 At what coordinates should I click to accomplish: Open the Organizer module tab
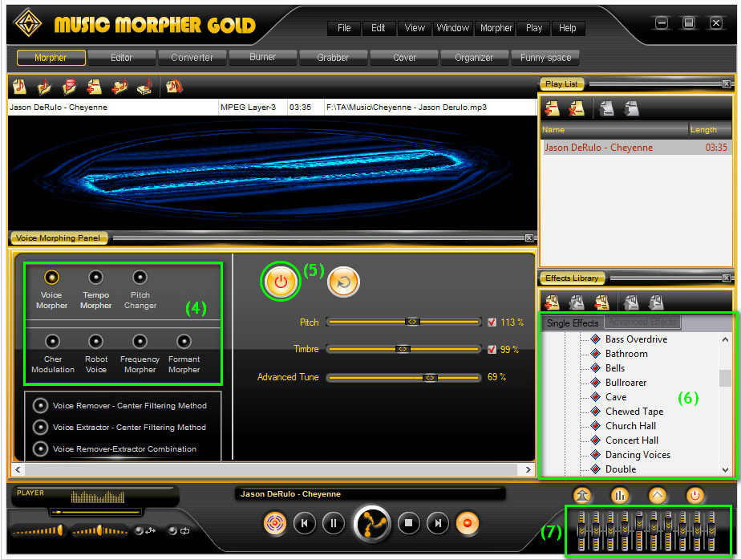[x=474, y=58]
